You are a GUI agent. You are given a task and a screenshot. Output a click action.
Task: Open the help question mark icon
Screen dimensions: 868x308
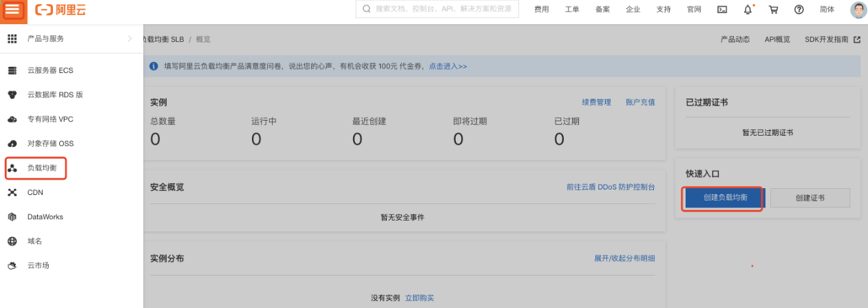point(799,10)
